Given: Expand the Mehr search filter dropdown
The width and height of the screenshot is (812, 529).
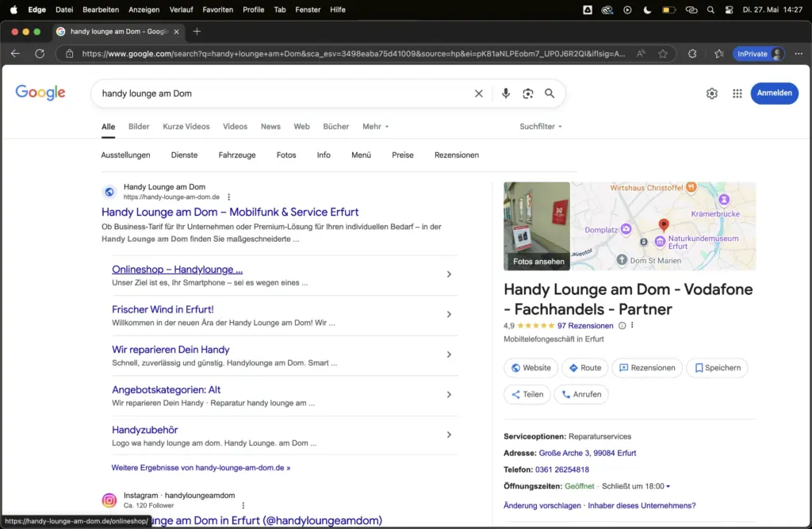Looking at the screenshot, I should (376, 127).
